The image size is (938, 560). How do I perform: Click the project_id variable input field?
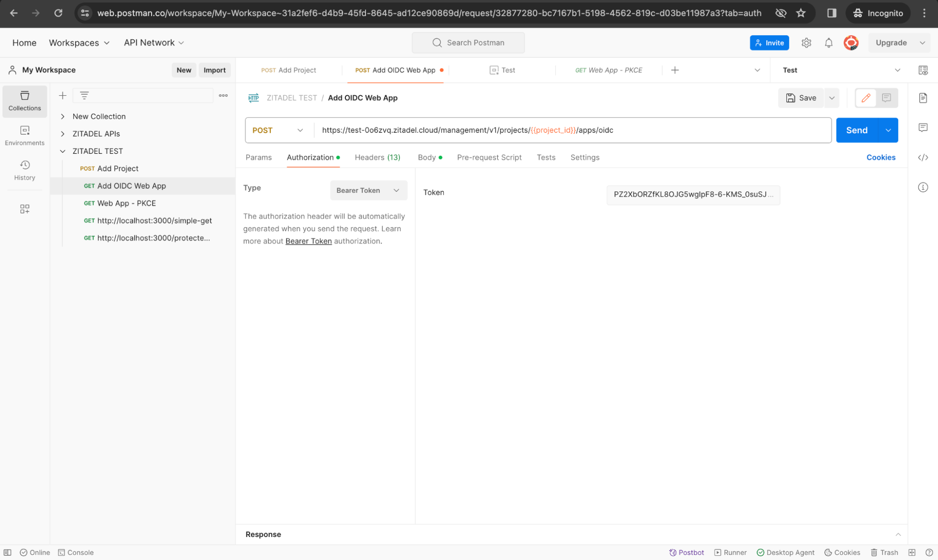click(x=554, y=130)
